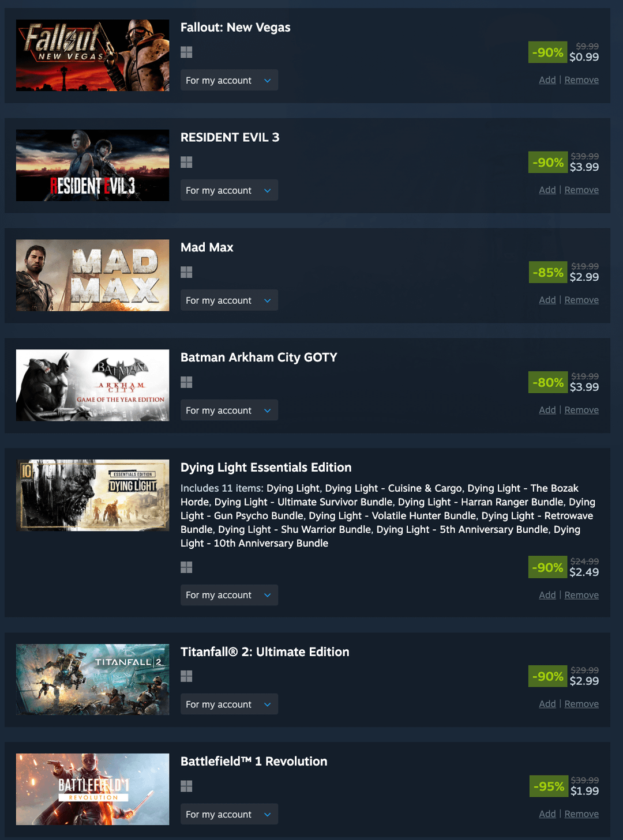This screenshot has width=623, height=840.
Task: Click the -90% discount badge for RESIDENT EVIL 3
Action: click(548, 163)
